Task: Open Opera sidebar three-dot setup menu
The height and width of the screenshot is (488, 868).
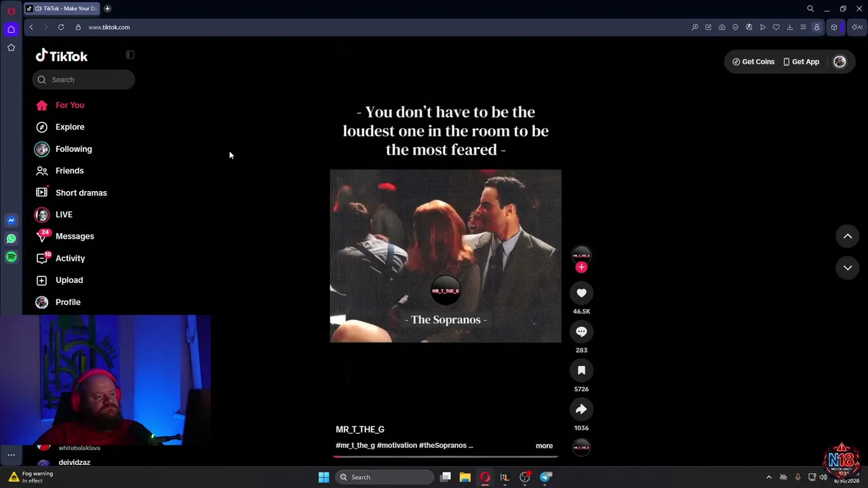Action: pyautogui.click(x=11, y=455)
